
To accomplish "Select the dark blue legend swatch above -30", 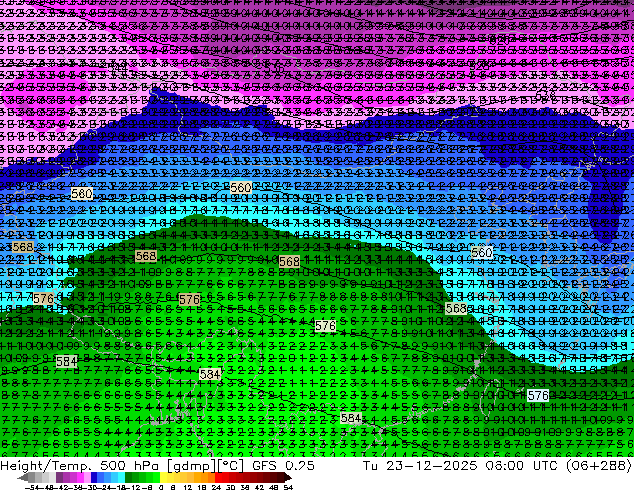I will coord(94,477).
